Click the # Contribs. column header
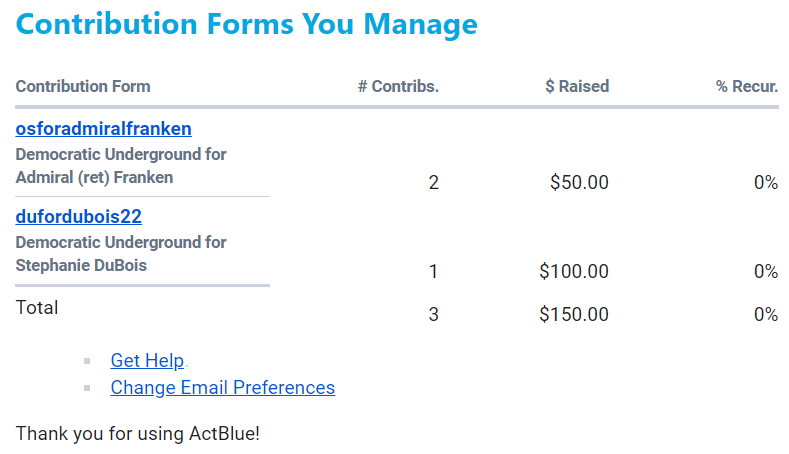The height and width of the screenshot is (454, 789). click(x=398, y=87)
